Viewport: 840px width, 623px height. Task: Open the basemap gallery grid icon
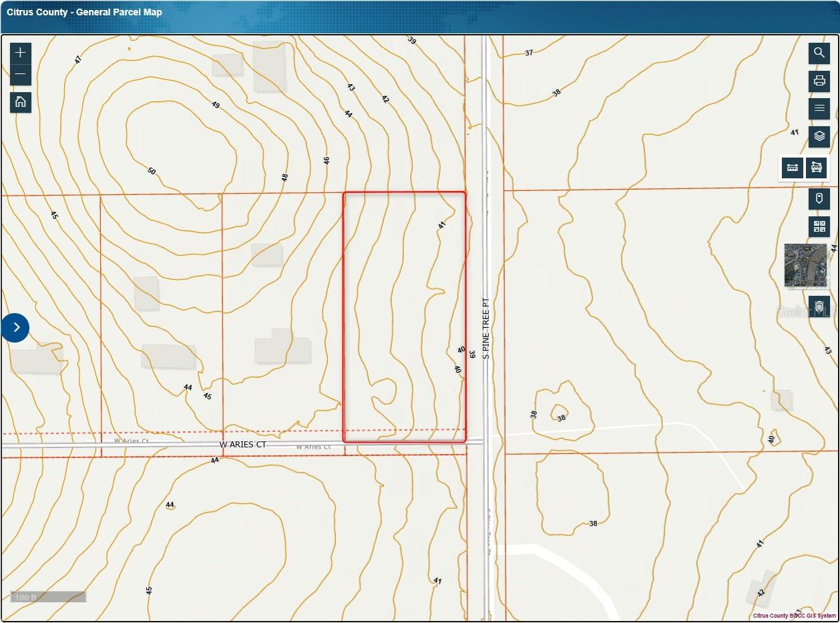tap(819, 226)
